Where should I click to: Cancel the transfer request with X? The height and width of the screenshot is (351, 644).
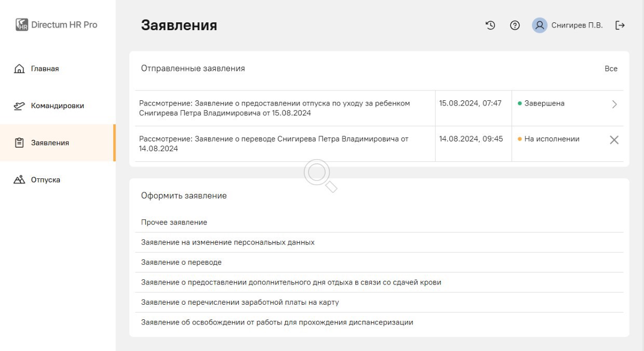614,140
